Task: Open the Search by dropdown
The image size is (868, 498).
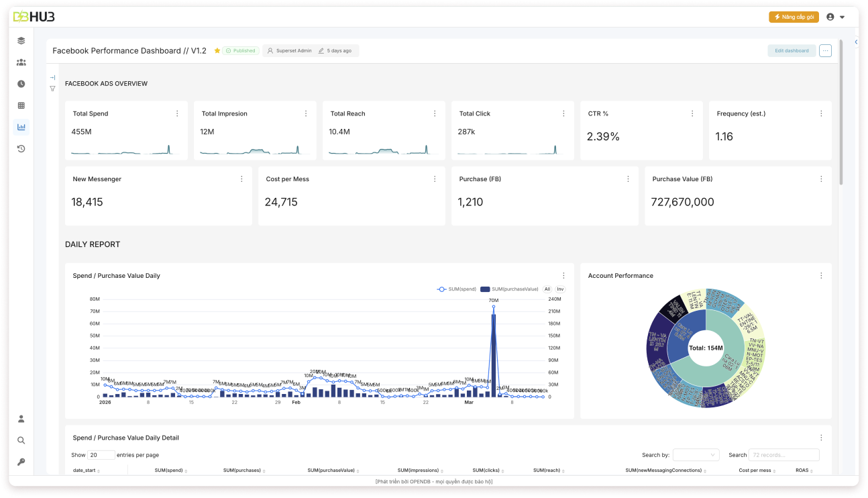Action: [x=696, y=455]
